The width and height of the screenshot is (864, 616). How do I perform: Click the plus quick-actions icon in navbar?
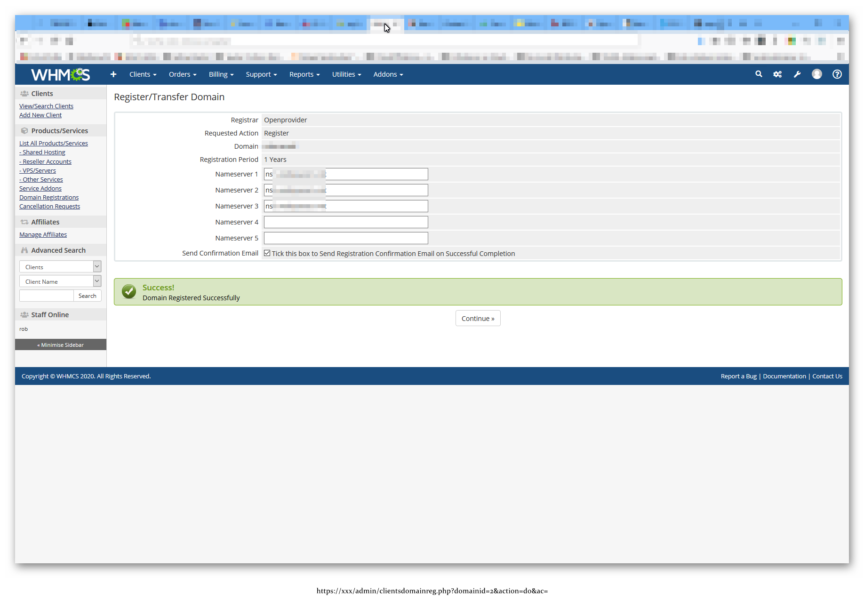point(113,74)
